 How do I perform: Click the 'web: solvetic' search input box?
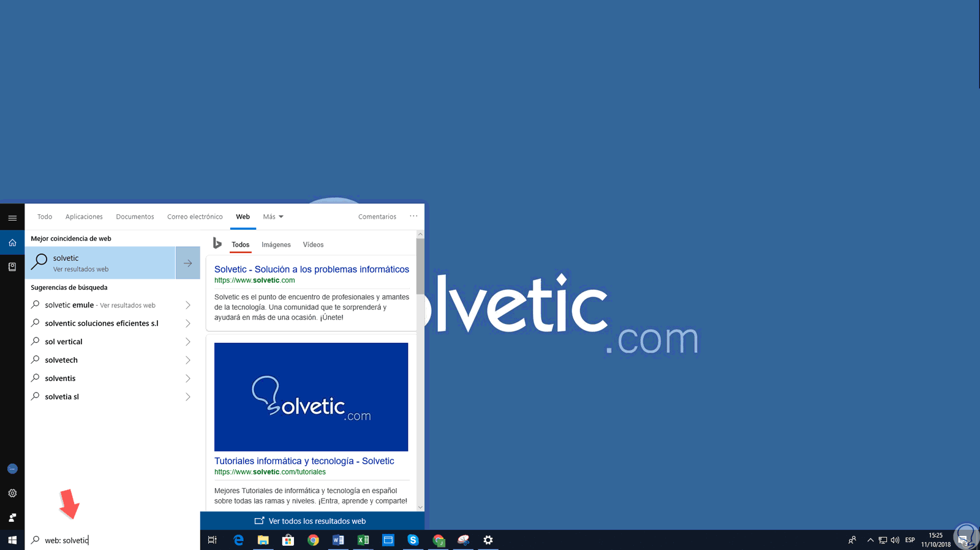[113, 540]
